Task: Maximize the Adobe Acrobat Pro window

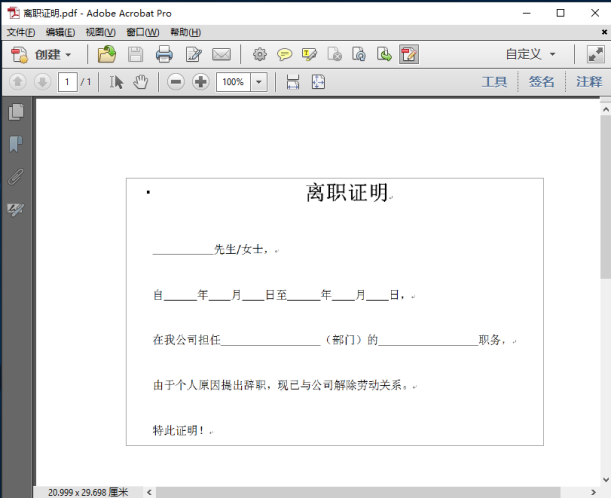Action: tap(560, 13)
